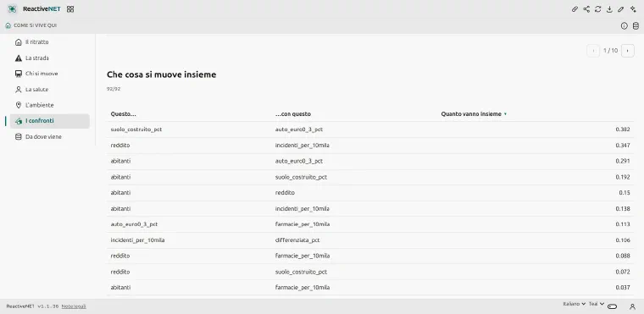Click the pencil edit icon

tap(621, 9)
